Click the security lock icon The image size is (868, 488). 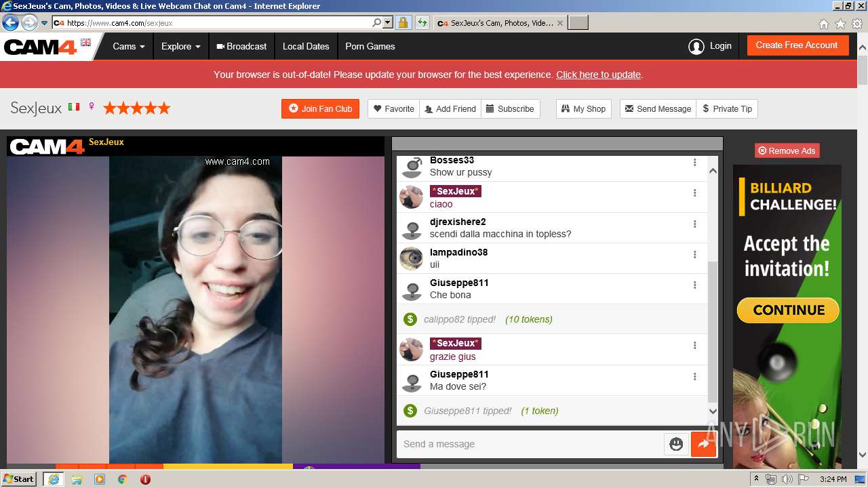pos(403,22)
